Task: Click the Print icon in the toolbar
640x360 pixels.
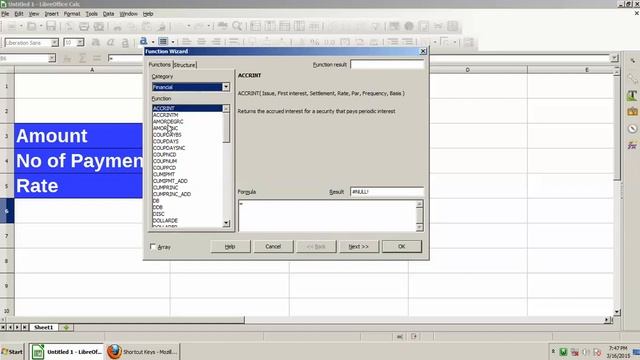Action: (x=84, y=27)
